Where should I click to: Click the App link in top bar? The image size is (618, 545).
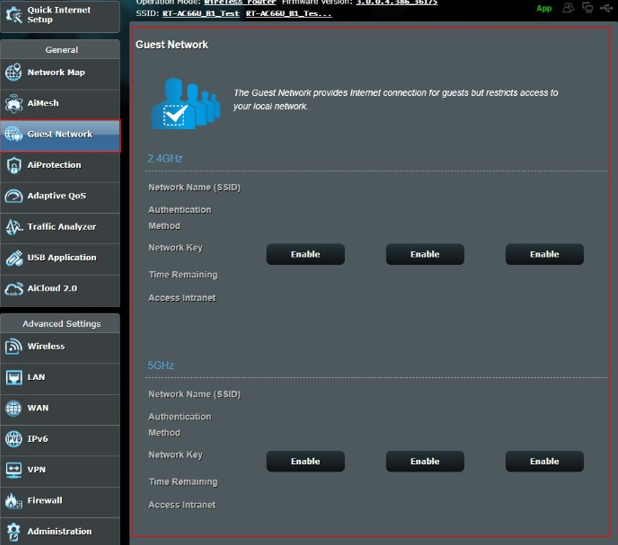pyautogui.click(x=544, y=8)
